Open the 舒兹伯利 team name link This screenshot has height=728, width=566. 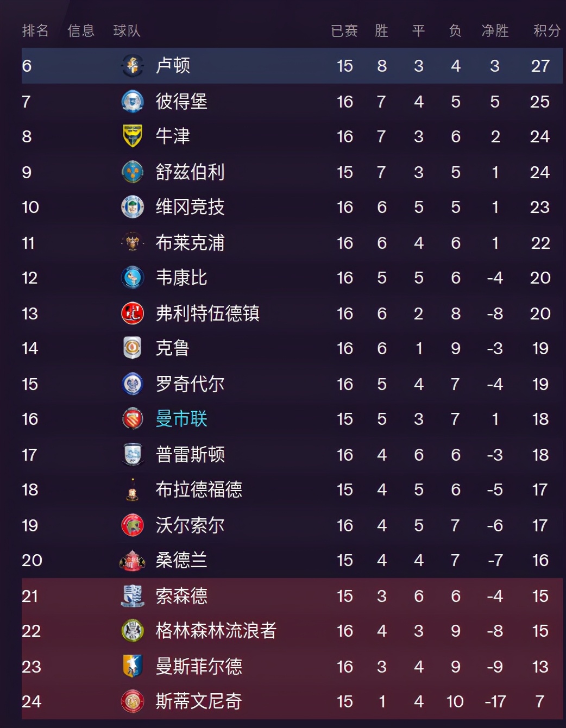point(190,172)
